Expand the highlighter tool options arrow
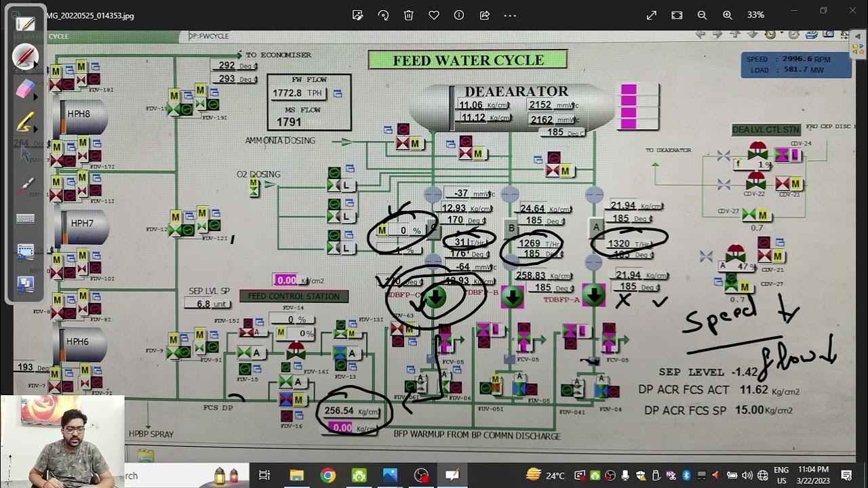The width and height of the screenshot is (868, 488). click(x=36, y=129)
